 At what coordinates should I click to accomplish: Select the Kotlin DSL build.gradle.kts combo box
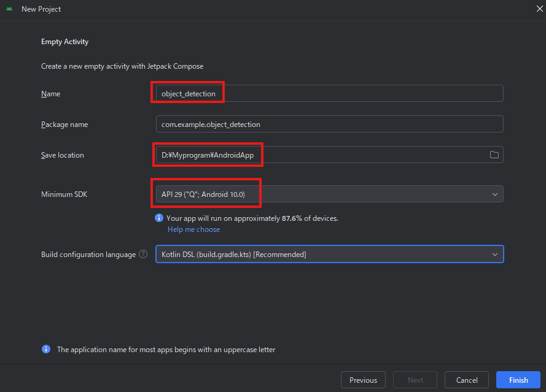pos(329,254)
